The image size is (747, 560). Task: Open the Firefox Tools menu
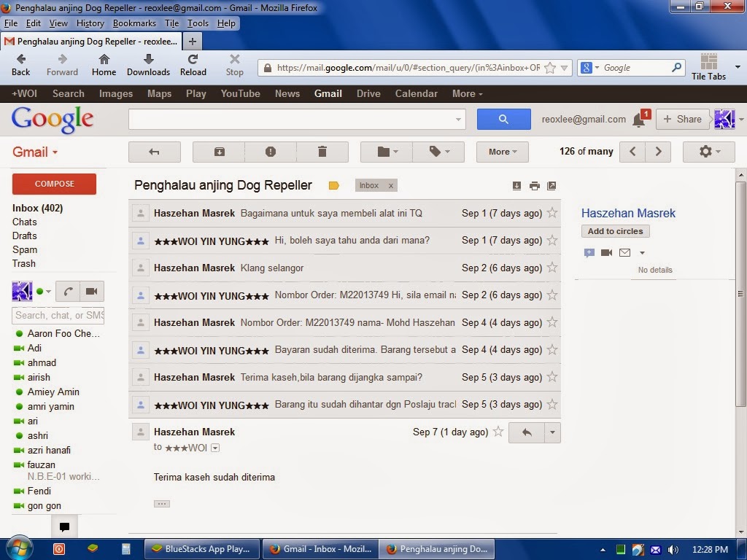coord(198,23)
